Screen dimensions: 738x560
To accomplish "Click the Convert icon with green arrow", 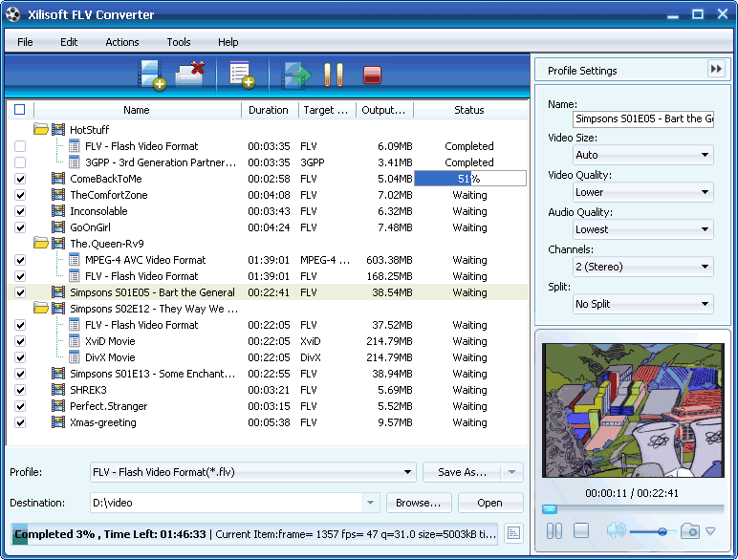I will click(297, 75).
